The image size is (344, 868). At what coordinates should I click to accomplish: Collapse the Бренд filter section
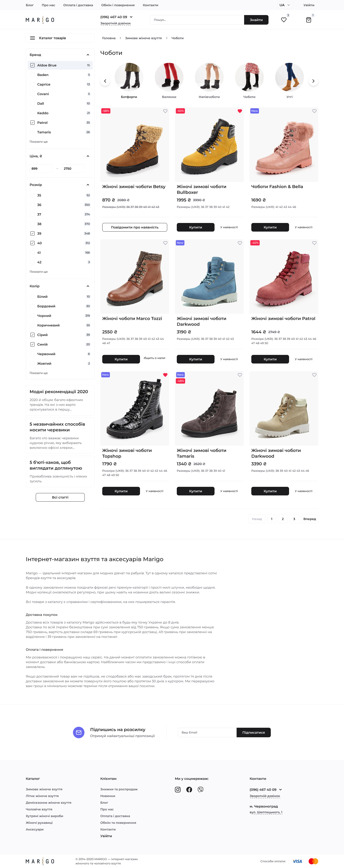pos(88,55)
